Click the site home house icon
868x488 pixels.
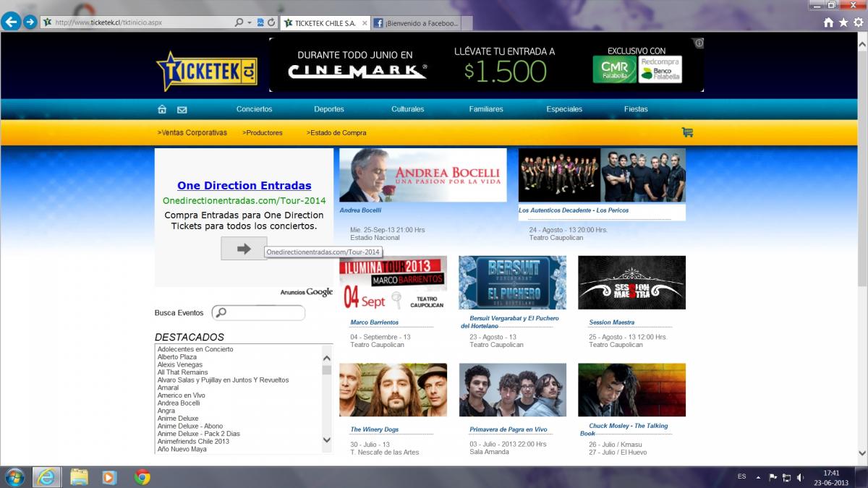(x=162, y=110)
